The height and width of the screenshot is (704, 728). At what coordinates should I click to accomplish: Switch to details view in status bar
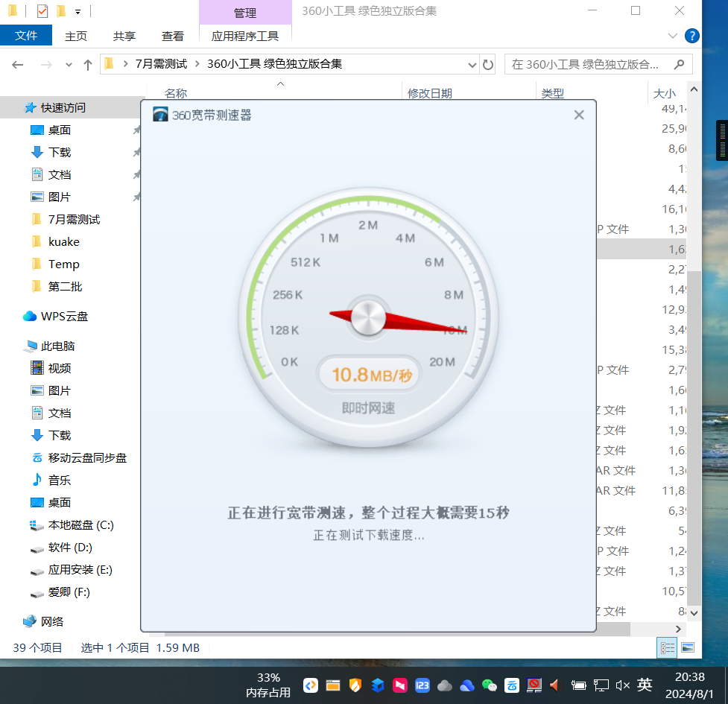pos(668,648)
